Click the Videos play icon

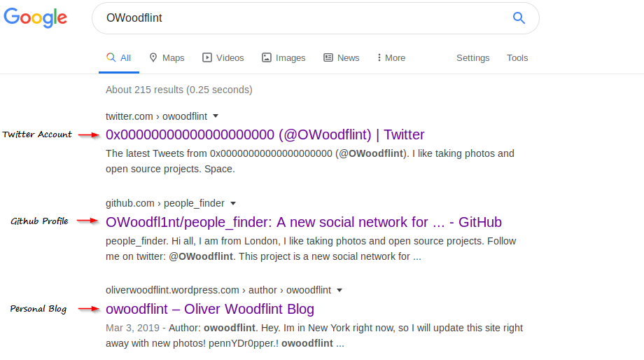pyautogui.click(x=207, y=57)
